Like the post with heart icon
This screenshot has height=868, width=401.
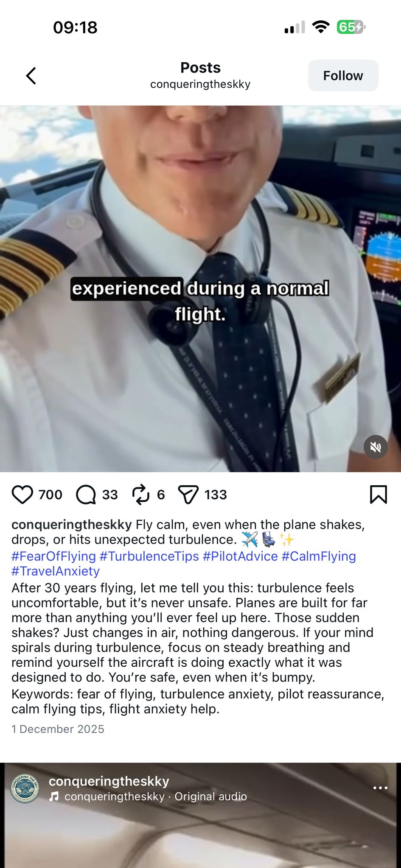click(x=22, y=495)
